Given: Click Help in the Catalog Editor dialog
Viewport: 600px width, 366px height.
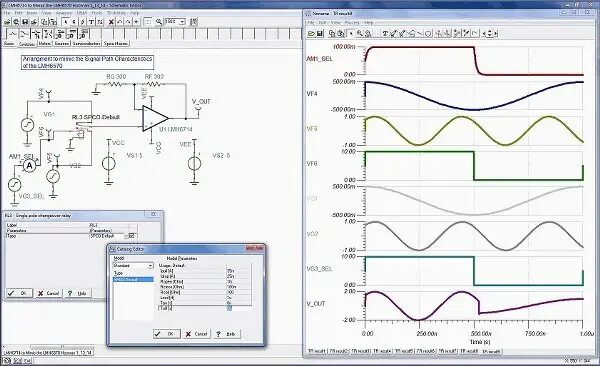Looking at the screenshot, I should click(x=227, y=334).
